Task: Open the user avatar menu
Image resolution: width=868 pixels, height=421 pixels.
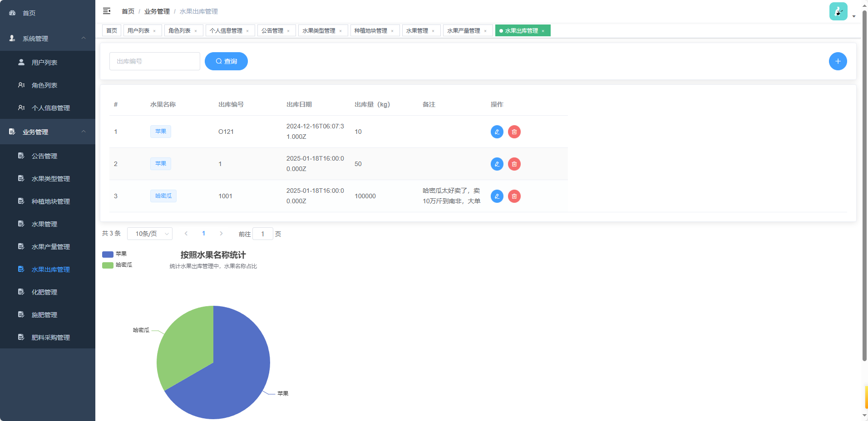Action: tap(838, 12)
